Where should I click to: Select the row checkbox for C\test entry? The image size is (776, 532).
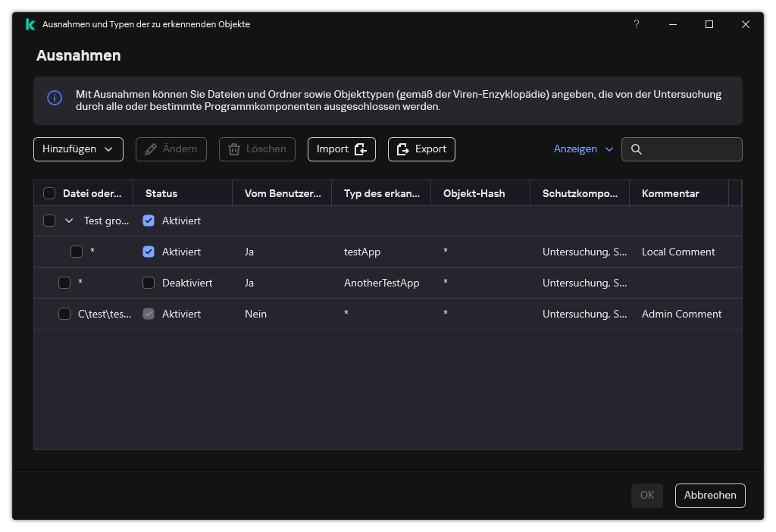point(64,314)
